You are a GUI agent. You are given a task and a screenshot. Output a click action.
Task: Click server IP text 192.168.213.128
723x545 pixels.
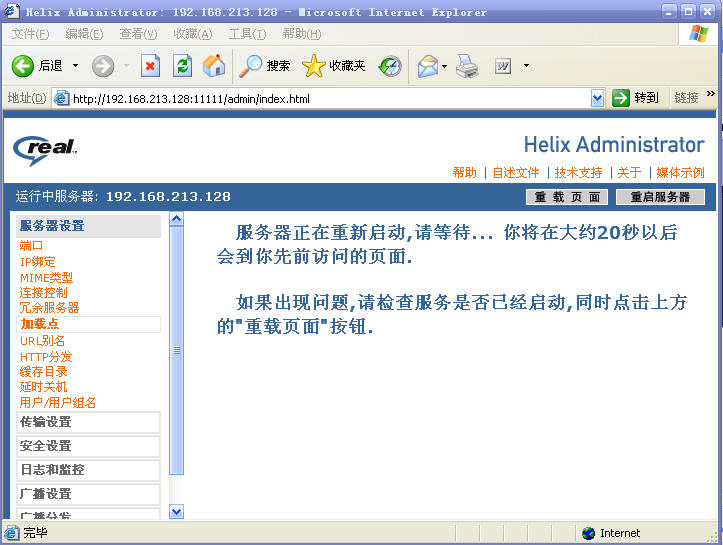pyautogui.click(x=168, y=197)
